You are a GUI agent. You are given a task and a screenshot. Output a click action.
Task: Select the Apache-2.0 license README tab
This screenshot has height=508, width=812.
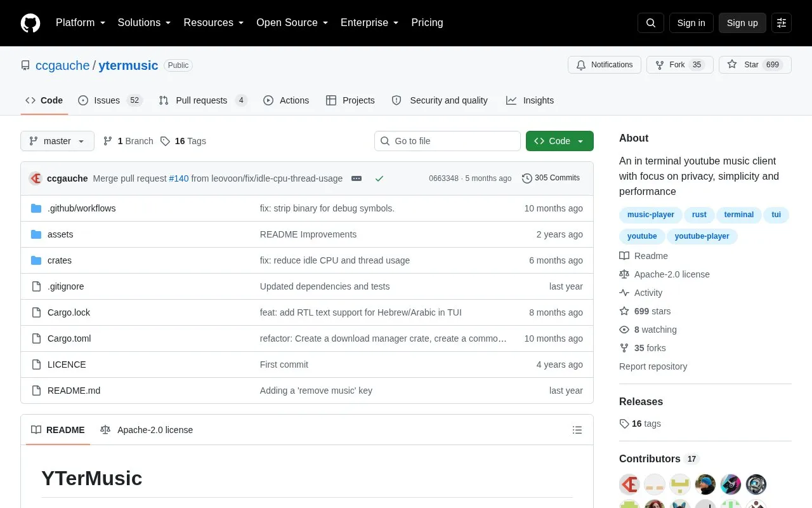pyautogui.click(x=147, y=430)
